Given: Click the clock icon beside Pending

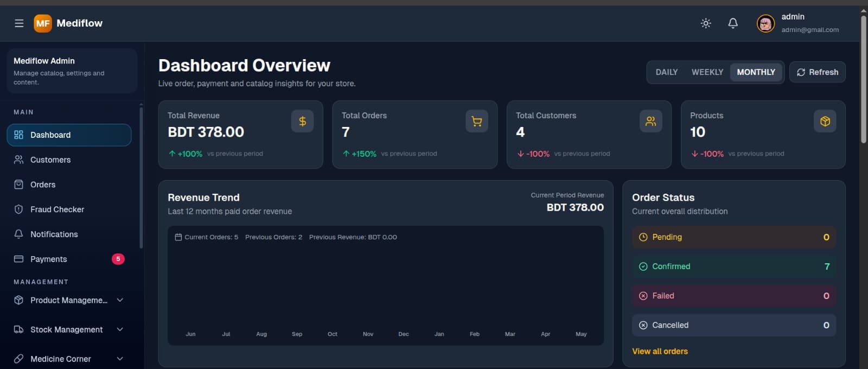Looking at the screenshot, I should (x=643, y=237).
